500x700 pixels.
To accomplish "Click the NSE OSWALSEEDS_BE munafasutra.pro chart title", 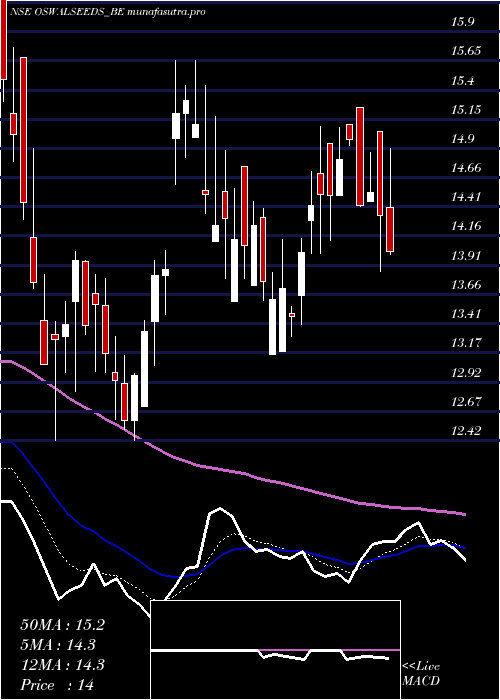I will click(x=109, y=12).
